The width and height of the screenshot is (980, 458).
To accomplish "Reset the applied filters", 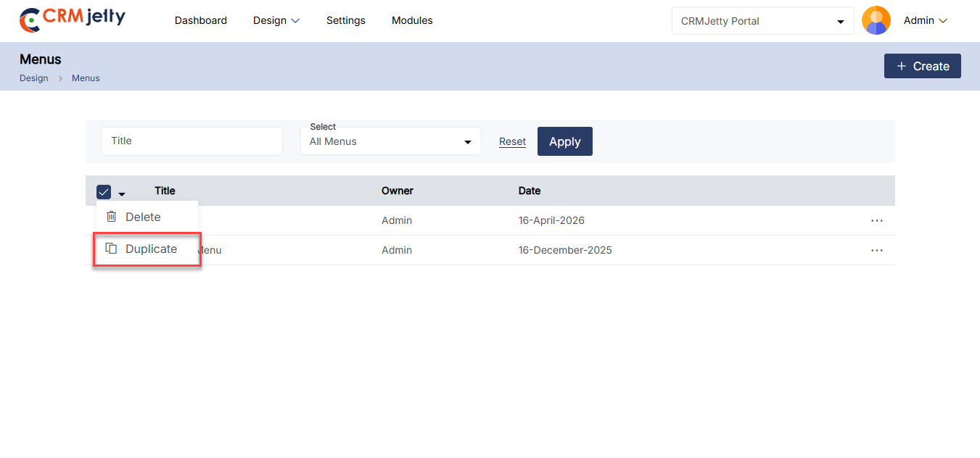I will tap(512, 141).
